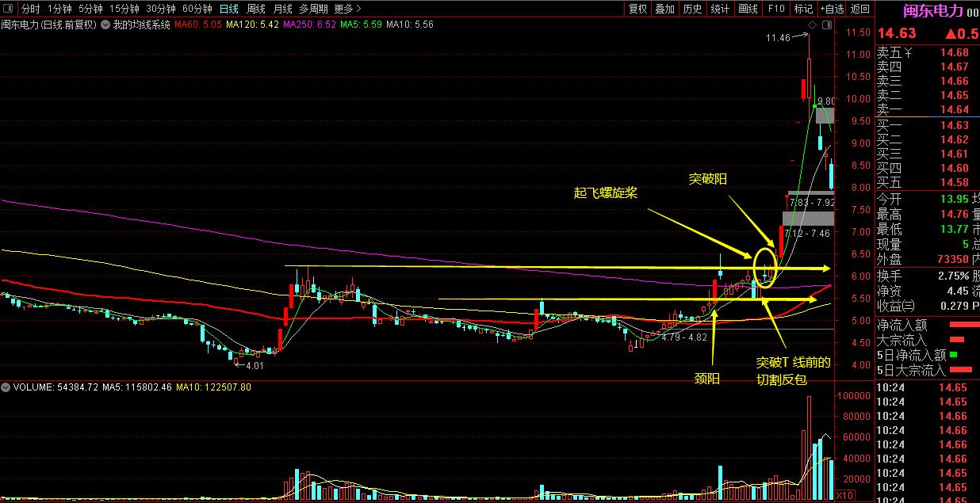980x503 pixels.
Task: Click the 卖二 ask price 14.65
Action: point(954,96)
